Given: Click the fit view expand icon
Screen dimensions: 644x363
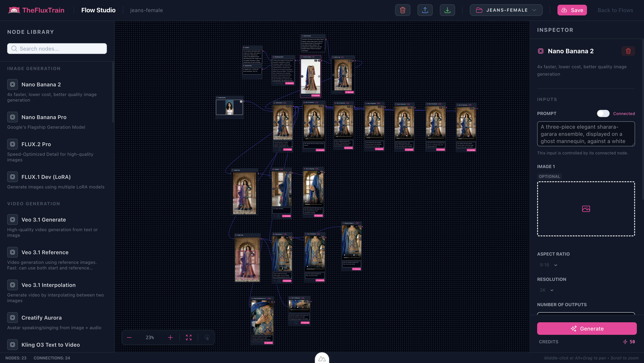Looking at the screenshot, I should (x=189, y=337).
